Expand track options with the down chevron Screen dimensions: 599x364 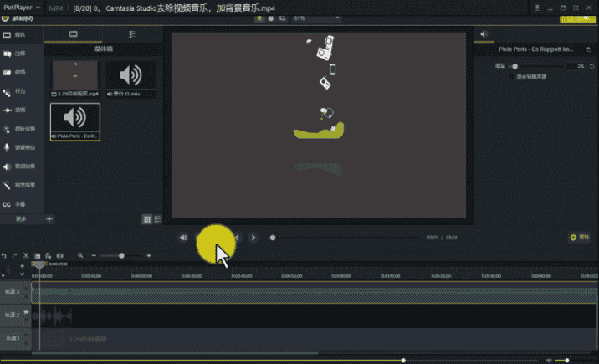tap(22, 274)
